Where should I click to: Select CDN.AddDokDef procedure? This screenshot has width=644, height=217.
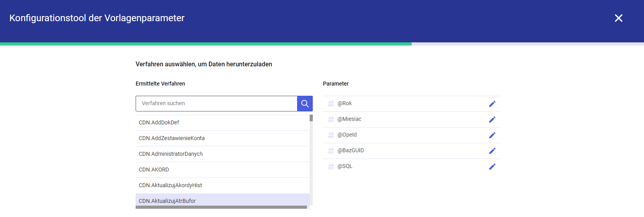click(223, 122)
